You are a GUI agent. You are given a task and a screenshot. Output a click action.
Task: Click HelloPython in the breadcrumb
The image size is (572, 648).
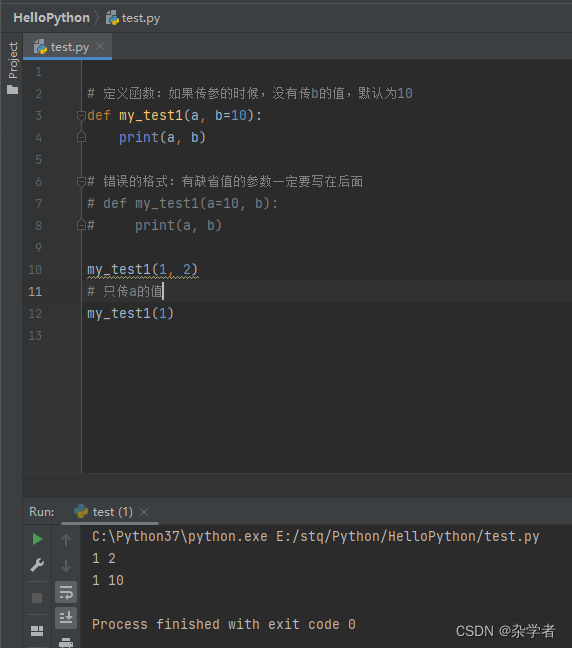[51, 18]
